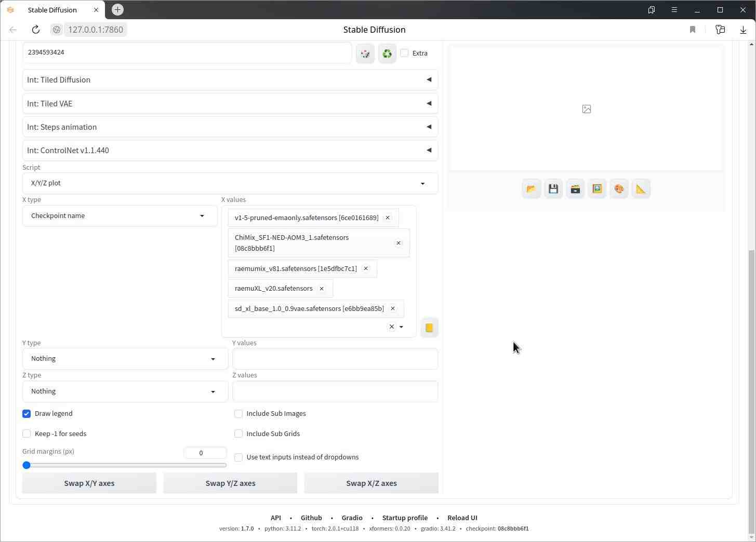
Task: Open the Script dropdown showing X/Y/Z plot
Action: point(230,183)
